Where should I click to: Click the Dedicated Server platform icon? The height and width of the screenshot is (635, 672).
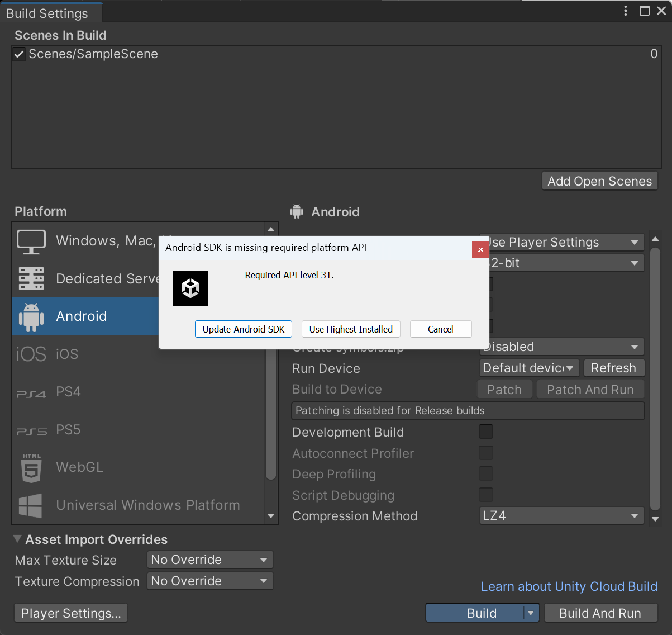point(31,278)
